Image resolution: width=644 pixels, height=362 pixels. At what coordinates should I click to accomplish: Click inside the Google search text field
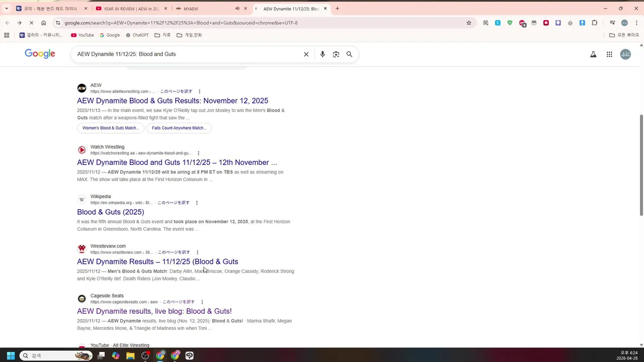click(x=187, y=54)
